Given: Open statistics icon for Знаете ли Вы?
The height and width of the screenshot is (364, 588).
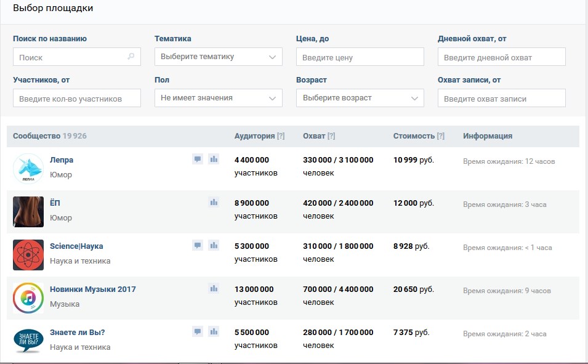Looking at the screenshot, I should [x=214, y=332].
